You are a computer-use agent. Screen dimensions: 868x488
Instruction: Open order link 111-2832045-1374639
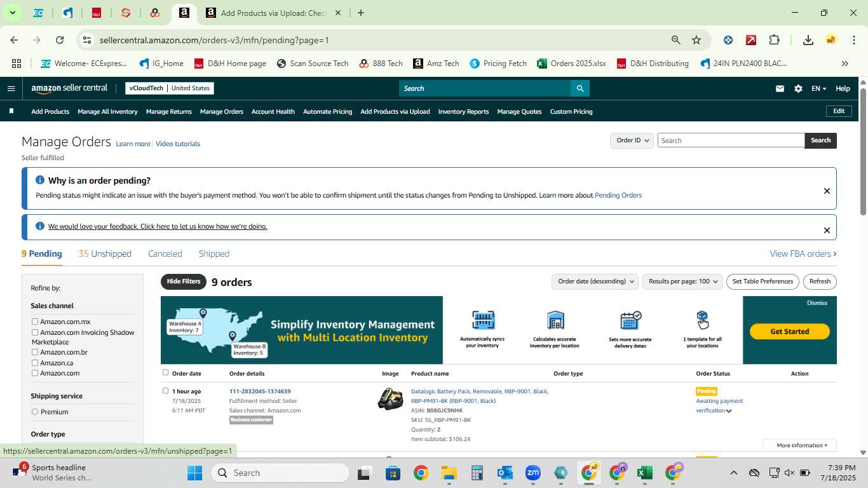260,391
